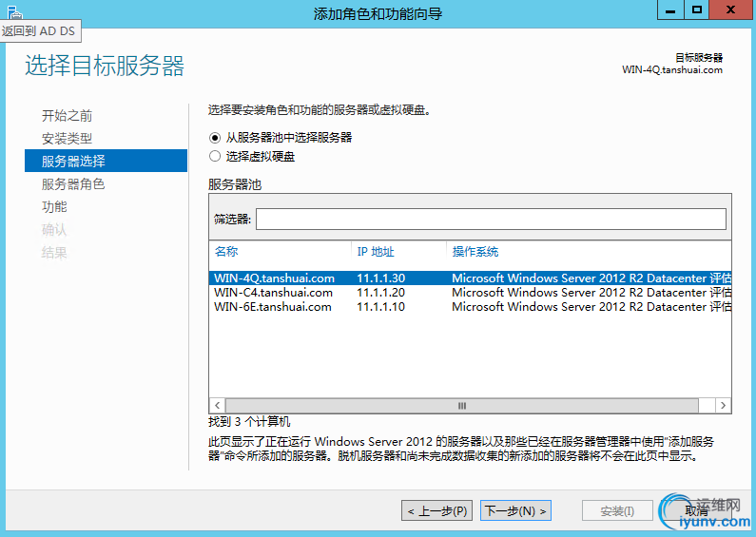This screenshot has width=756, height=537.
Task: Minimize the 添加角色和功能向导 window
Action: 670,10
